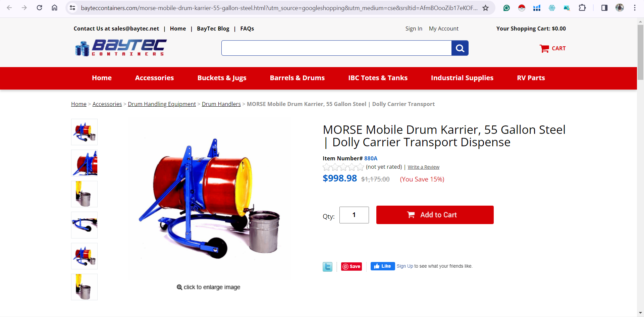Save product to Pinterest
This screenshot has height=317, width=644.
tap(352, 266)
